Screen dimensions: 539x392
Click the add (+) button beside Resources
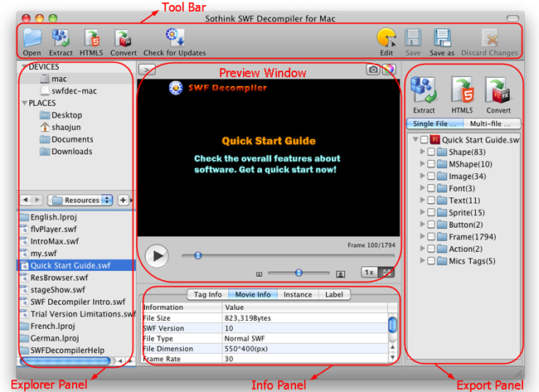[x=123, y=200]
